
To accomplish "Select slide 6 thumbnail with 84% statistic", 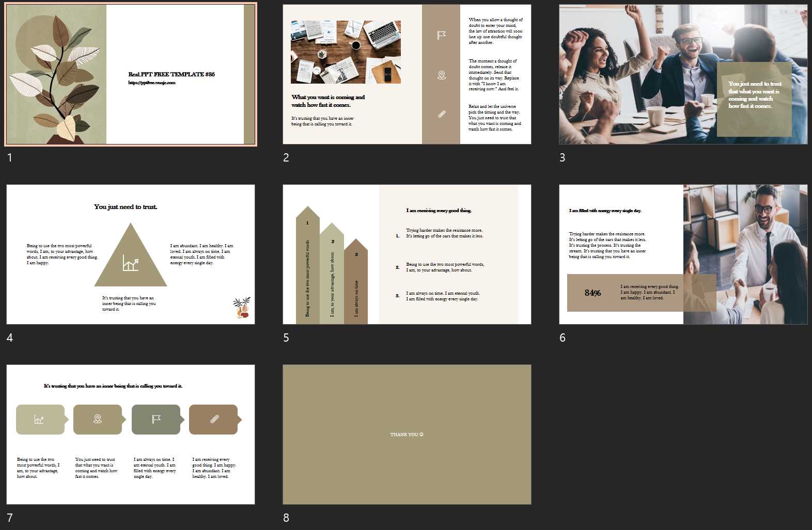I will click(683, 254).
